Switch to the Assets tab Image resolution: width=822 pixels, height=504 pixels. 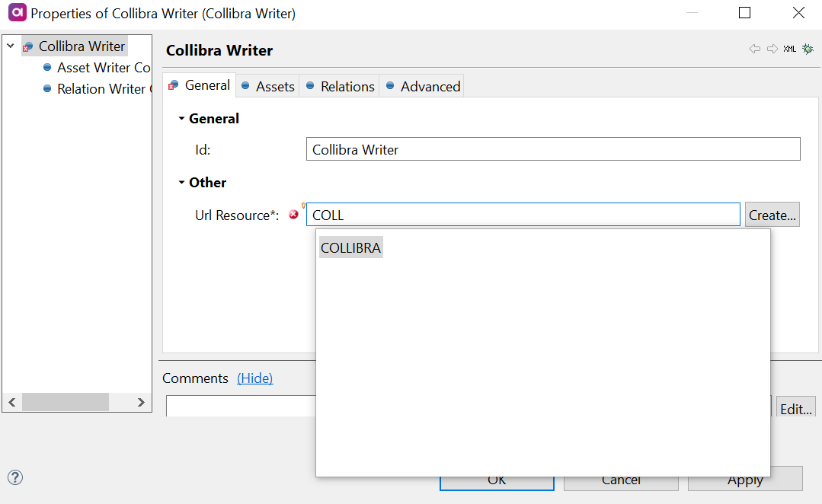[268, 87]
